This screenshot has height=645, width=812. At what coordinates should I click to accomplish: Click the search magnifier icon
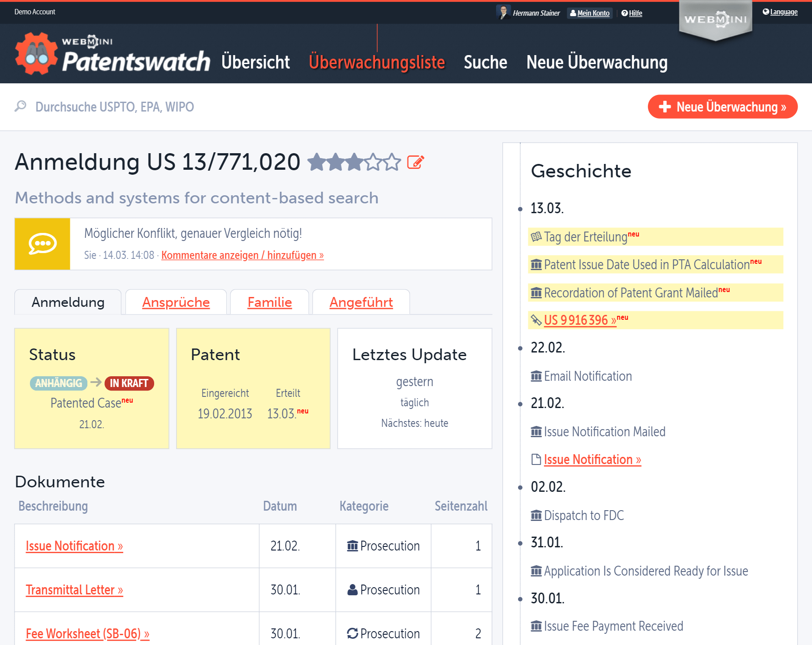[x=20, y=107]
